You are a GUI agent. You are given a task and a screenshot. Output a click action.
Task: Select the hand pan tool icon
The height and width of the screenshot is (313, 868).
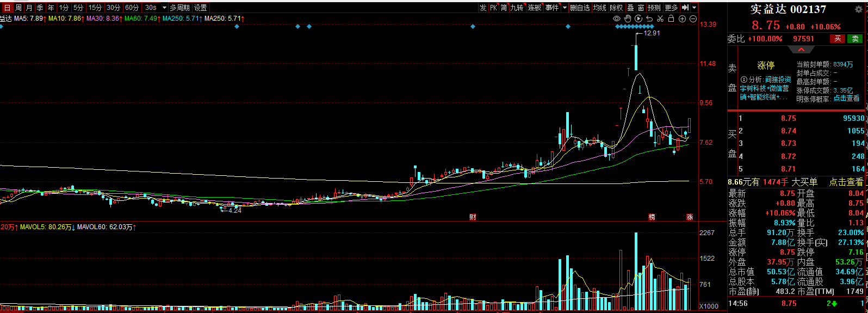[628, 19]
